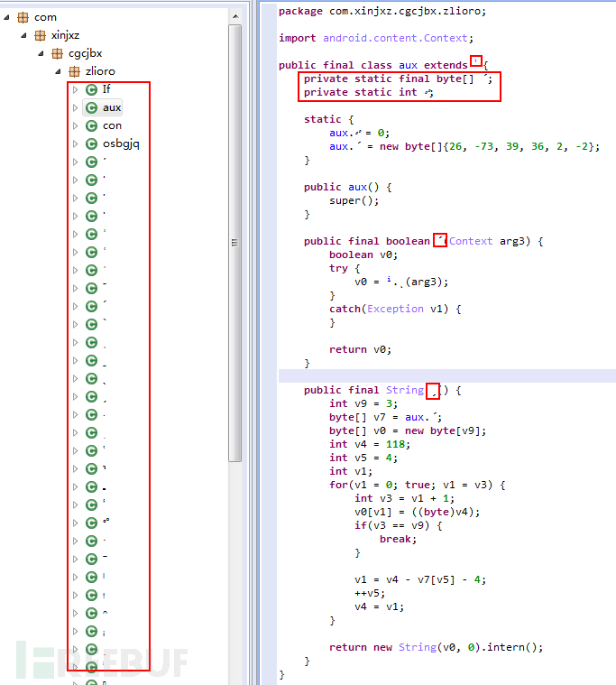Expand the osbgjq class arrow
The width and height of the screenshot is (616, 685).
(x=76, y=143)
